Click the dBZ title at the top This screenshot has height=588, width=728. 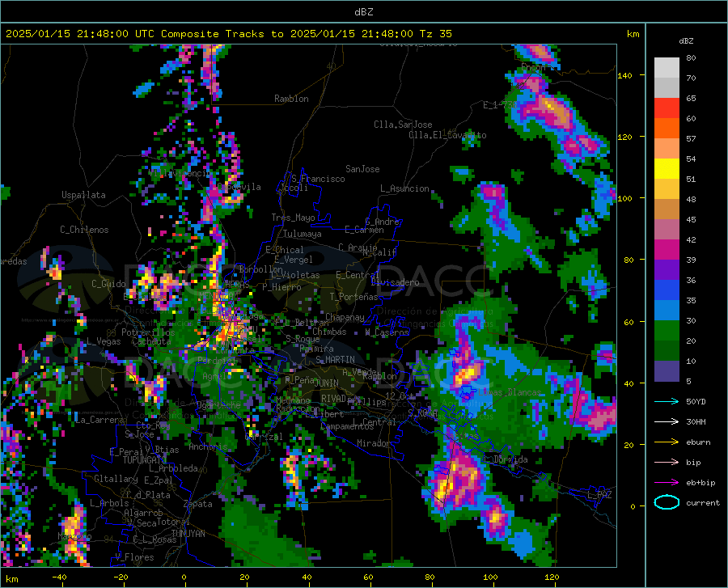[x=363, y=12]
